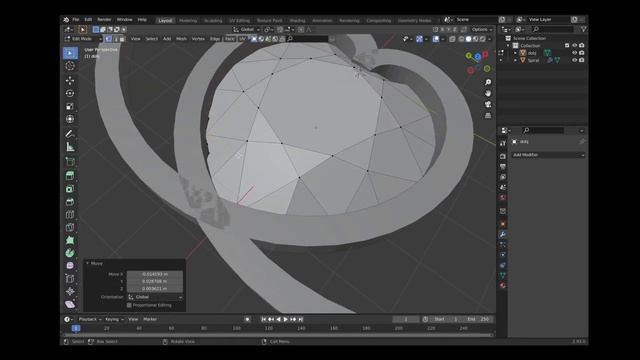Select the Scale tool
The width and height of the screenshot is (640, 360).
coord(70,106)
